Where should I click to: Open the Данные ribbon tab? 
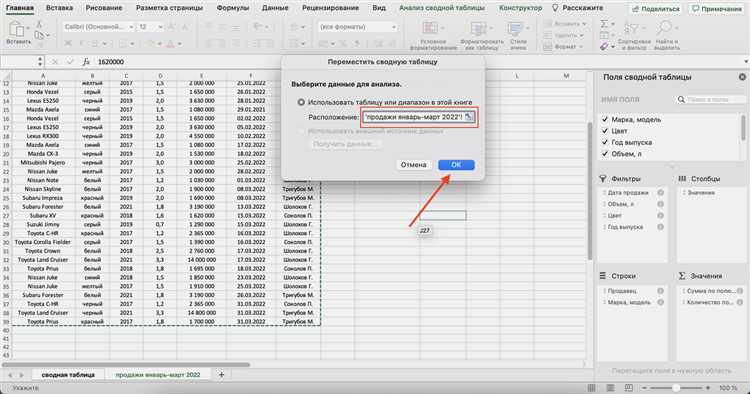(275, 8)
